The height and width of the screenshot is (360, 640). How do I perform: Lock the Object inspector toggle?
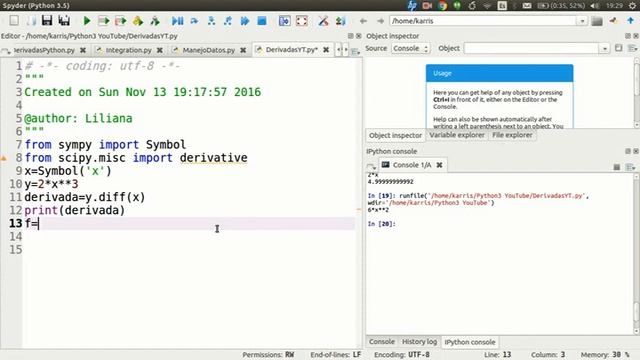619,48
